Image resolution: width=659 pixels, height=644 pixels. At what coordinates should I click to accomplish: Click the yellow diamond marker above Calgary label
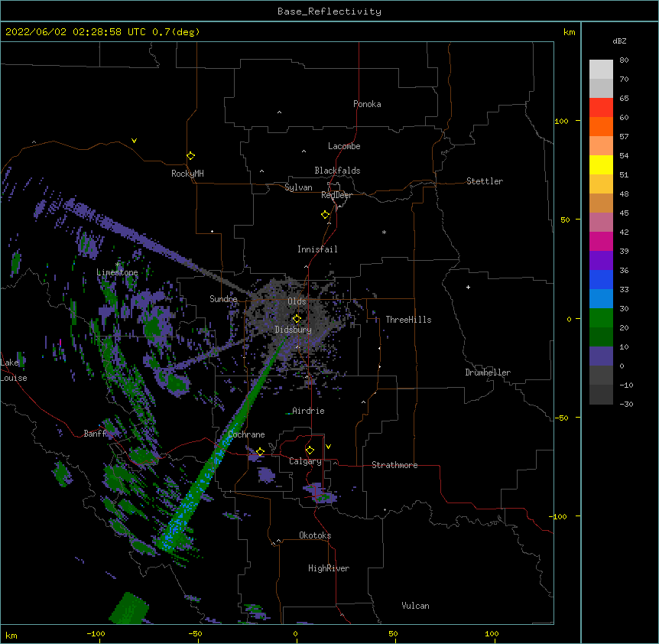click(310, 450)
